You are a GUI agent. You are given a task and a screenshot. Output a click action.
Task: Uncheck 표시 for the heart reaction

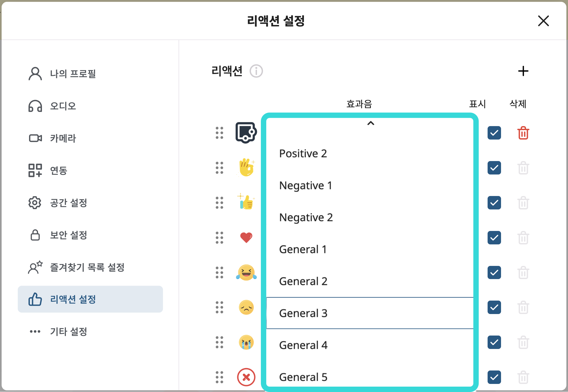pyautogui.click(x=494, y=238)
